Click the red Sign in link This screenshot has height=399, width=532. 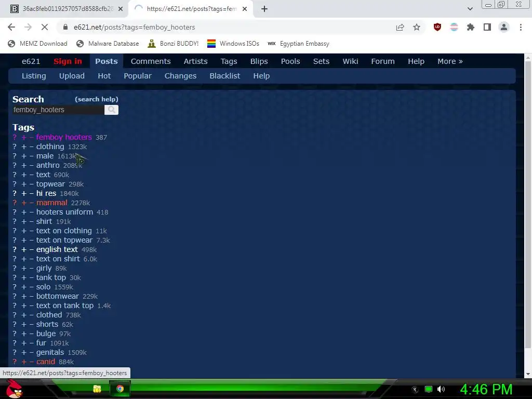tap(68, 61)
